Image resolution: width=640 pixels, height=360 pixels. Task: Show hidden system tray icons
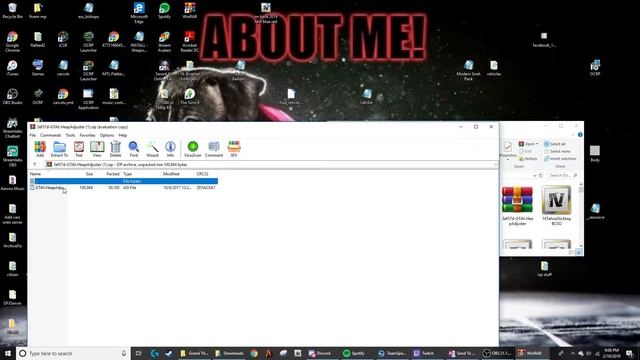point(573,353)
